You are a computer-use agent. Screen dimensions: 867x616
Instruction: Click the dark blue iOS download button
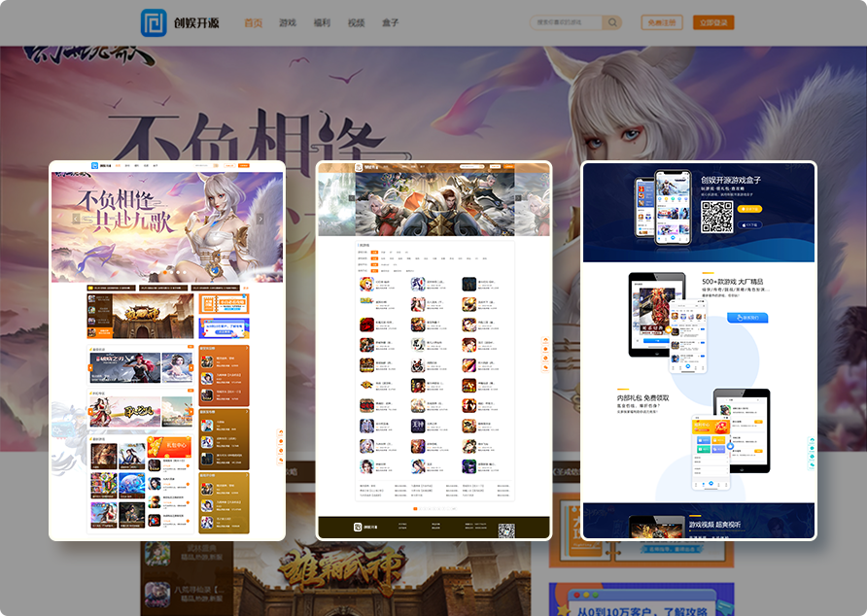[749, 225]
